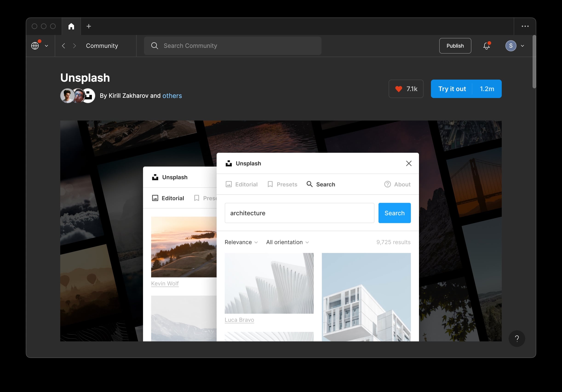The width and height of the screenshot is (562, 392).
Task: Click the three-dot overflow menu icon
Action: point(525,26)
